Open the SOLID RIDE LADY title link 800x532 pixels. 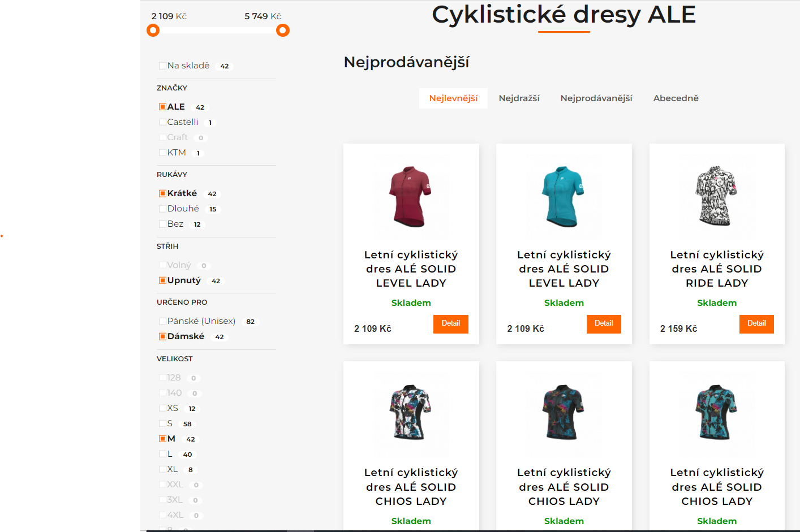point(717,269)
